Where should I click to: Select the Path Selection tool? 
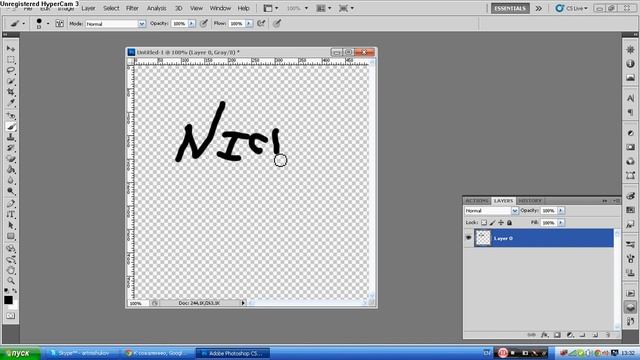pos(11,225)
